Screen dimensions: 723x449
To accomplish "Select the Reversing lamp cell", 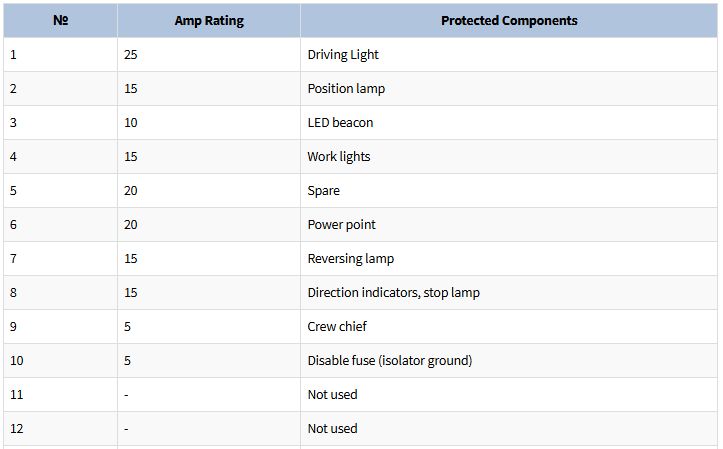I will click(351, 259).
